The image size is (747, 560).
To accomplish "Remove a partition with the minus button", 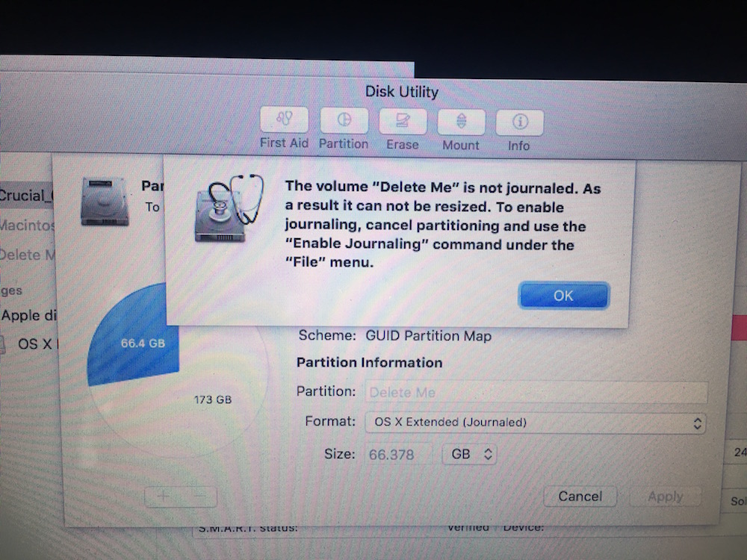I will (199, 497).
